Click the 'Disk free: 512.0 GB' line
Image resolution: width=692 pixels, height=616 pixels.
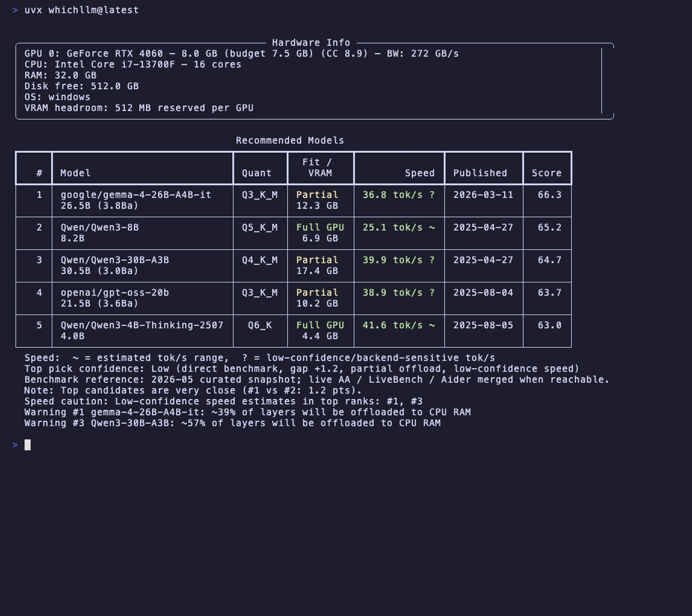point(82,86)
